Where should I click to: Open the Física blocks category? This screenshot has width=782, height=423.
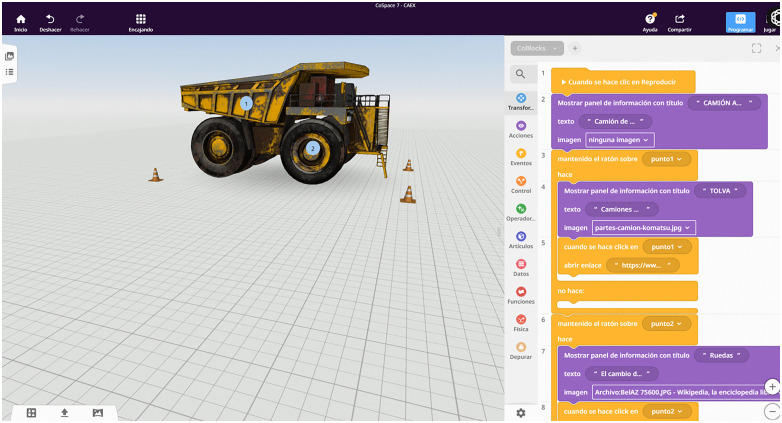point(521,323)
